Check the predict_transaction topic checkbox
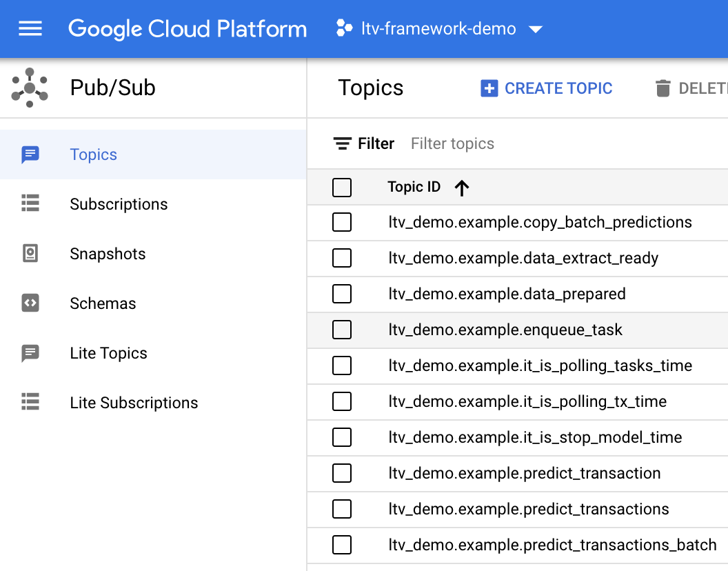The width and height of the screenshot is (728, 571). [x=342, y=473]
